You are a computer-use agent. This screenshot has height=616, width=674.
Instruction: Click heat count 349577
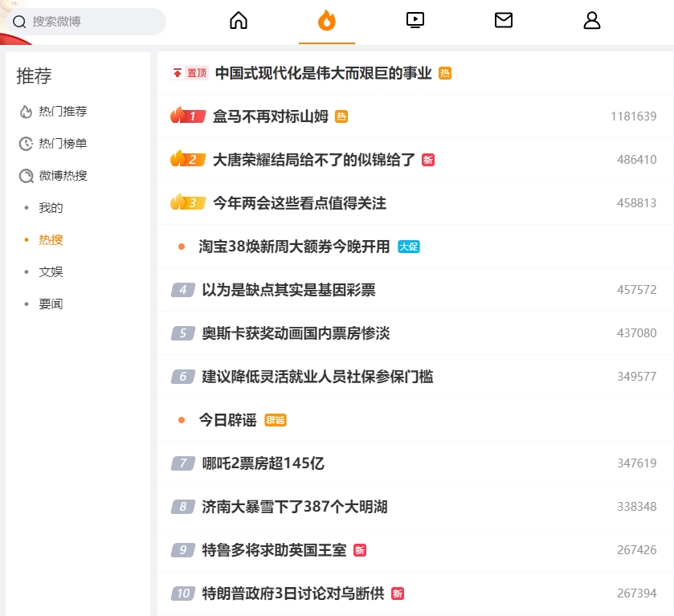coord(636,377)
